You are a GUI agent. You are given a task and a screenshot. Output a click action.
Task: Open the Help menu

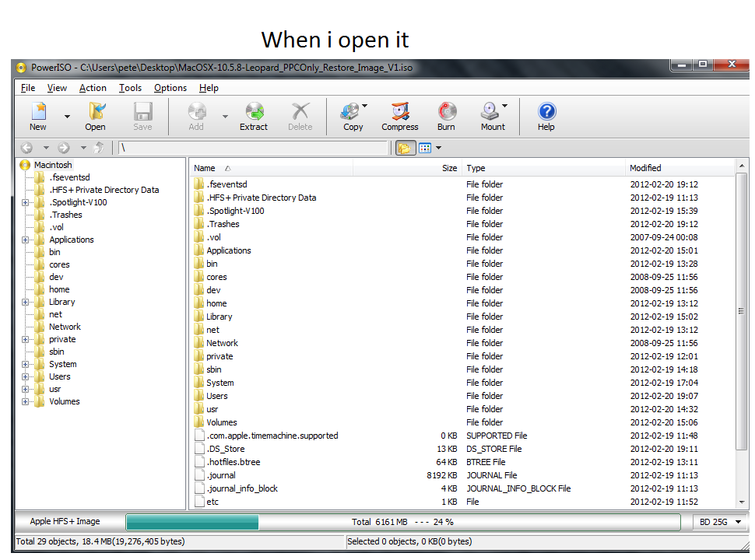209,88
